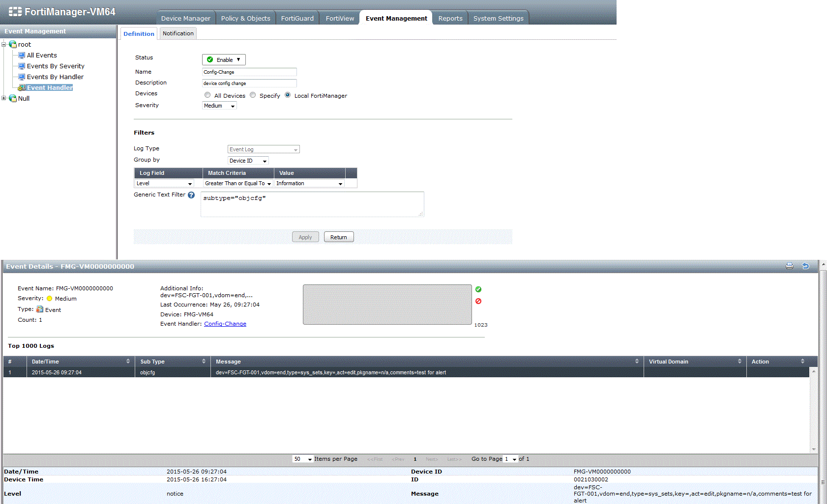Select the All Devices radio button
The width and height of the screenshot is (827, 504).
207,95
